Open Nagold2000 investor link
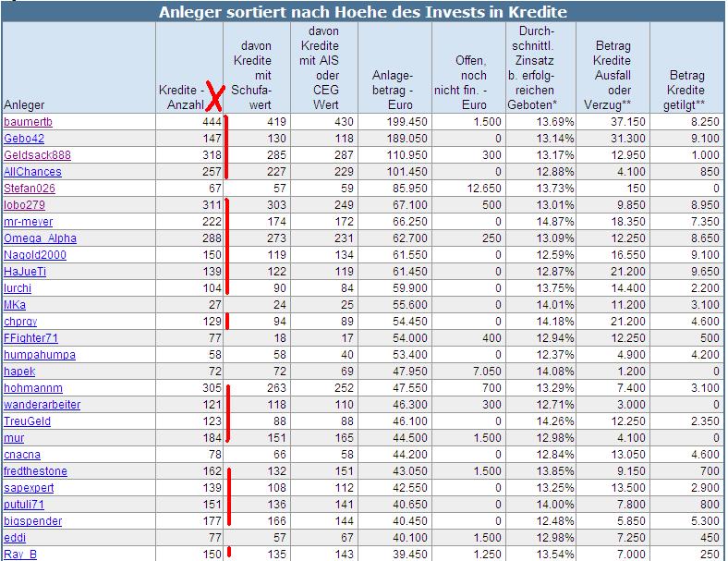 36,255
